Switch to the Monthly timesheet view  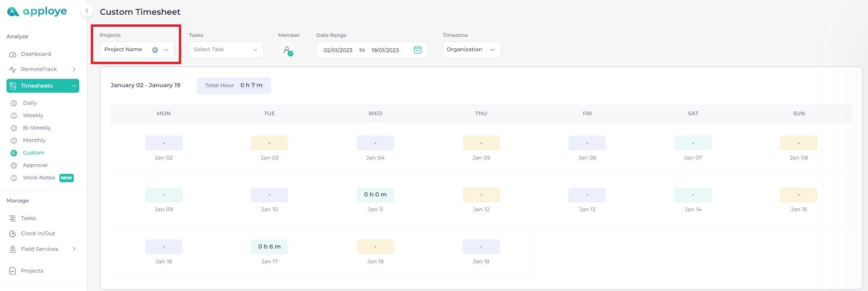coord(35,140)
